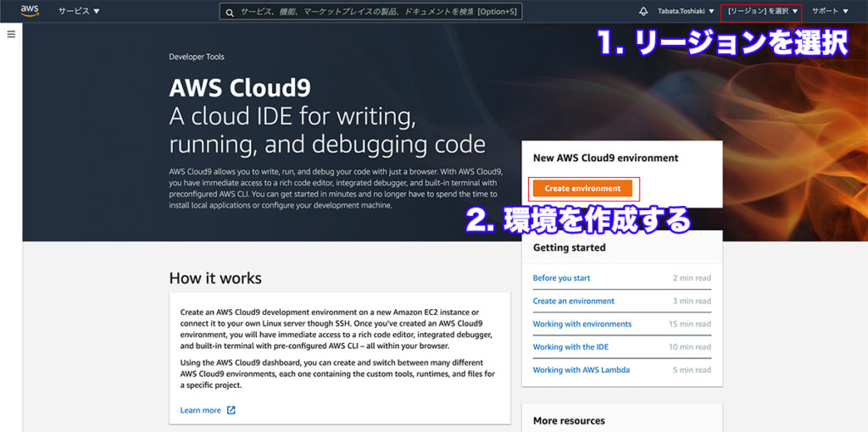Click the search magnifier icon
This screenshot has height=432, width=868.
tap(229, 12)
